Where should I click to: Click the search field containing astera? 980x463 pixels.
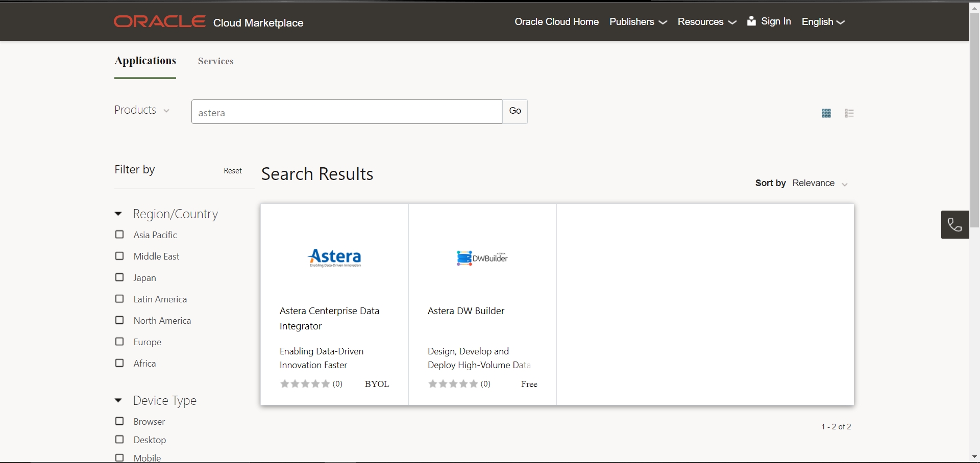tap(347, 112)
